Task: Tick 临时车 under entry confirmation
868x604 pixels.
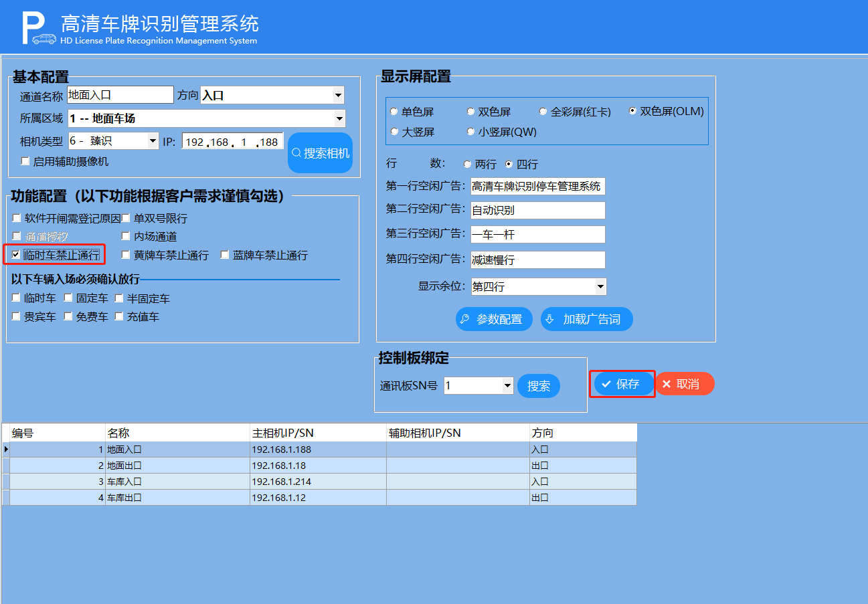Action: 17,298
